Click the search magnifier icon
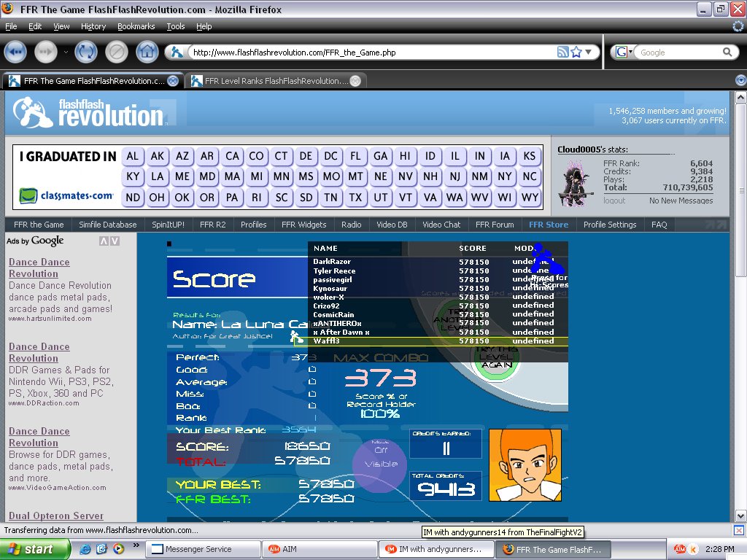Viewport: 747px width, 560px height. pos(727,52)
